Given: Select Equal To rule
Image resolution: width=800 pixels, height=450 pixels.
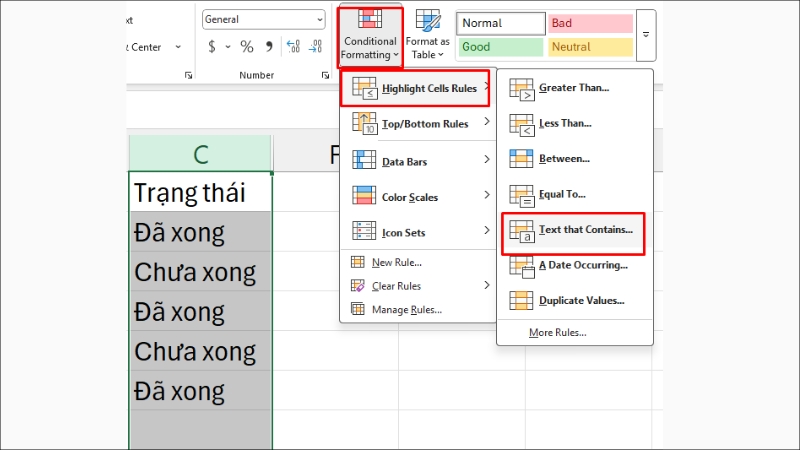Looking at the screenshot, I should (574, 194).
